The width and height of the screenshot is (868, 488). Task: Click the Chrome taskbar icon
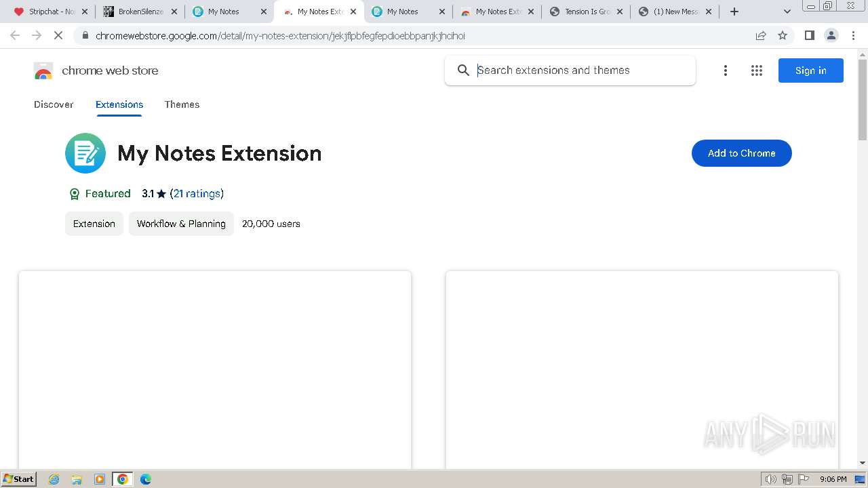pyautogui.click(x=122, y=479)
